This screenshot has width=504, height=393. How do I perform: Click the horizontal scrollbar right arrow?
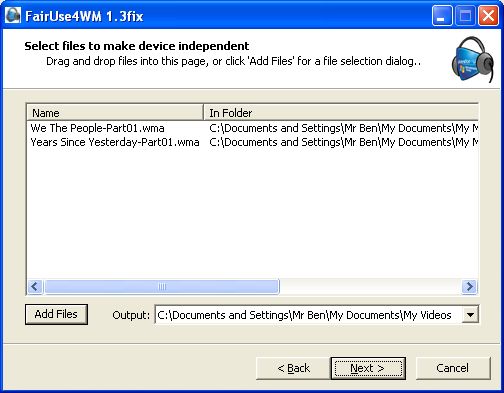pos(469,286)
